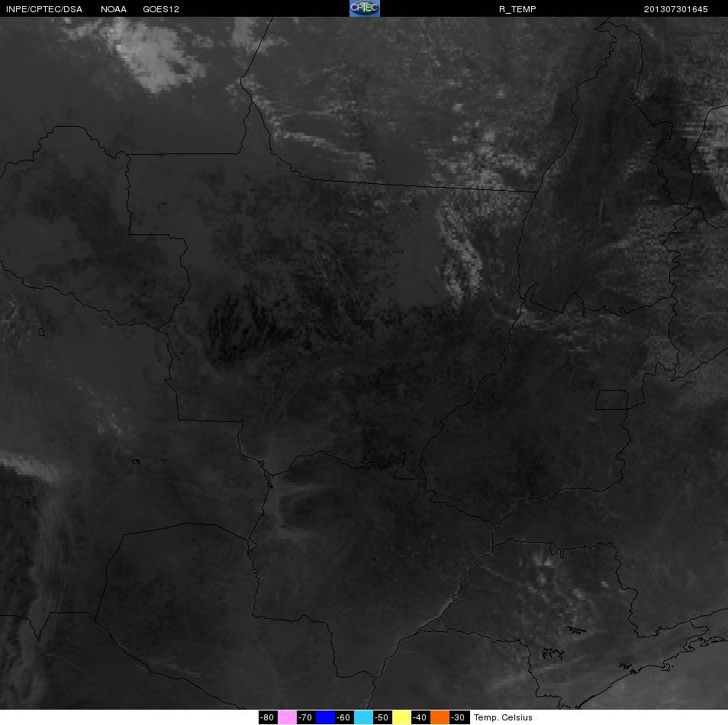Click the 201307301645 timestamp
This screenshot has width=728, height=725.
point(675,9)
